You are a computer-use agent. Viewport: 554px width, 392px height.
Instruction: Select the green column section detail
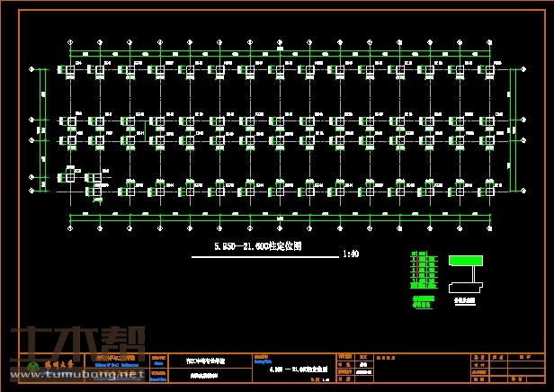tap(465, 261)
